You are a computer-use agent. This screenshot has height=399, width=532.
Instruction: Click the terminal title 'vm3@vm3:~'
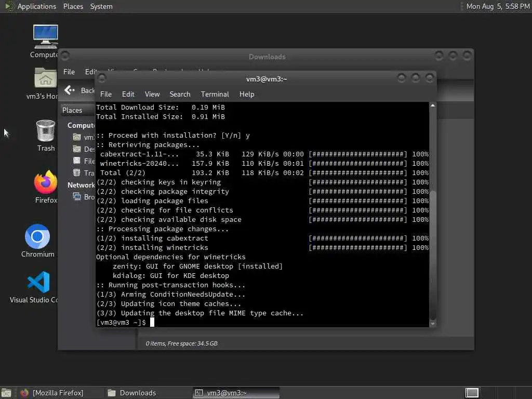[x=267, y=79]
